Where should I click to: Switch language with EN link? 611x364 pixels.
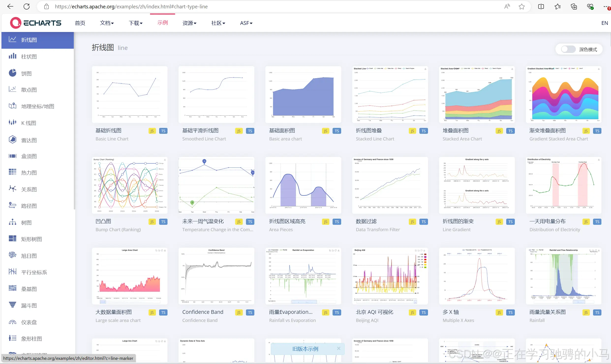(605, 23)
